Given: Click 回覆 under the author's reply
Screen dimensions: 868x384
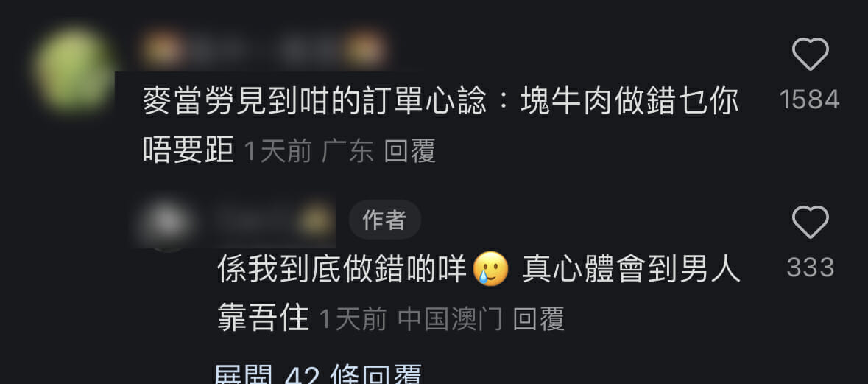Looking at the screenshot, I should 539,319.
